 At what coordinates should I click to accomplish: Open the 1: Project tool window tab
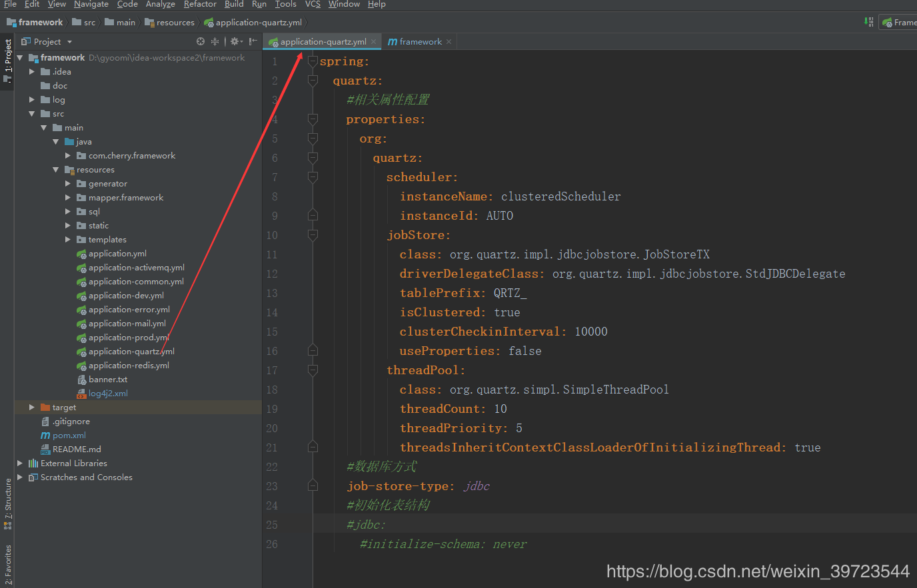7,61
